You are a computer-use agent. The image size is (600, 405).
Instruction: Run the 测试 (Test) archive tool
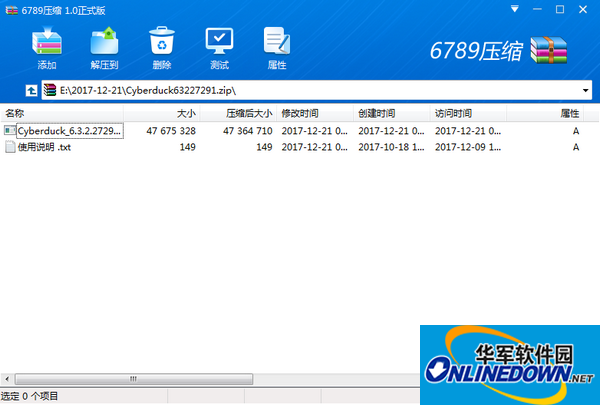coord(219,46)
